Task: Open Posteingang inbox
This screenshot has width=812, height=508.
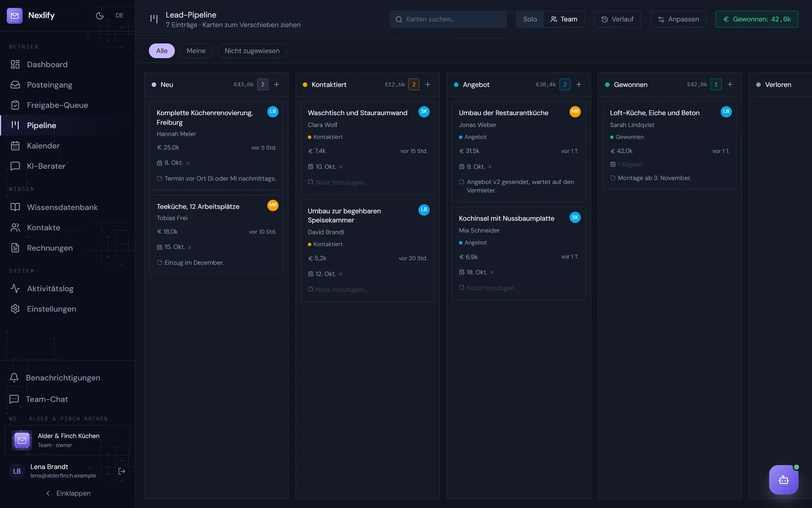Action: [67, 85]
